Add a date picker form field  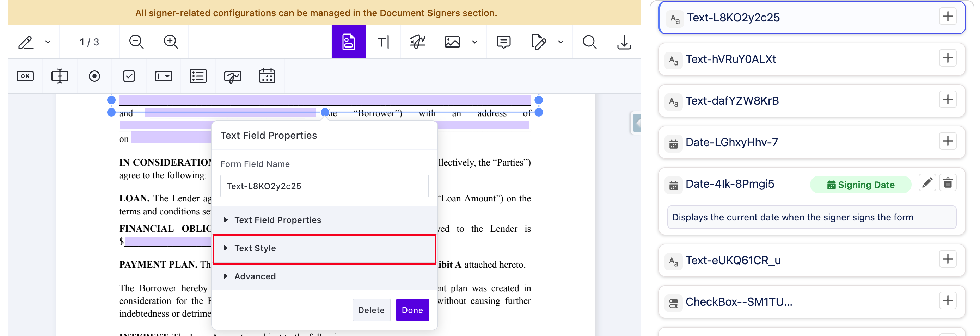pyautogui.click(x=267, y=76)
